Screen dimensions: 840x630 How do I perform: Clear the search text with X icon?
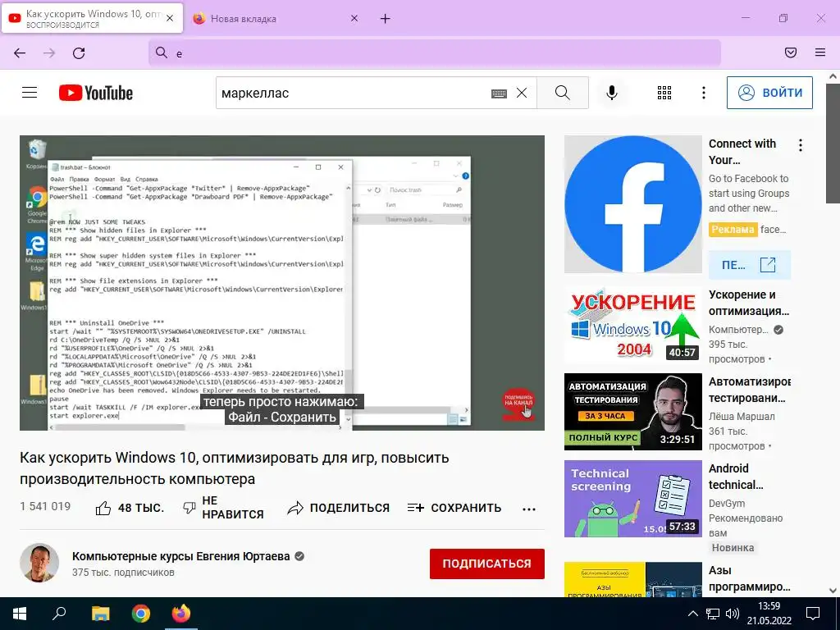pyautogui.click(x=521, y=93)
